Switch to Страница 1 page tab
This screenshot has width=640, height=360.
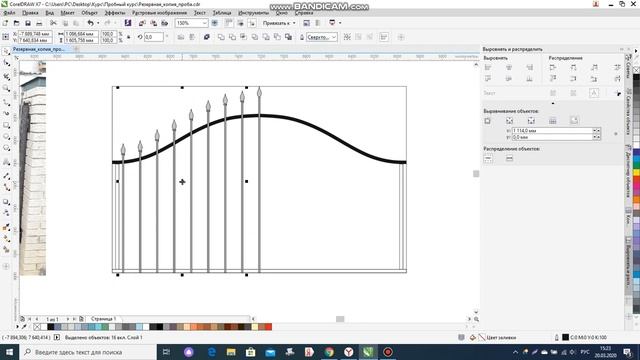103,319
